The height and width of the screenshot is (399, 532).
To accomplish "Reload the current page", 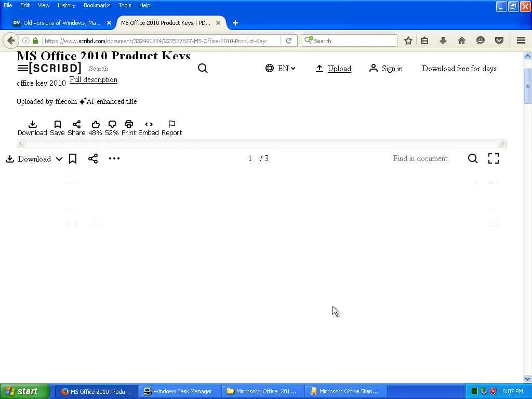I will point(288,41).
